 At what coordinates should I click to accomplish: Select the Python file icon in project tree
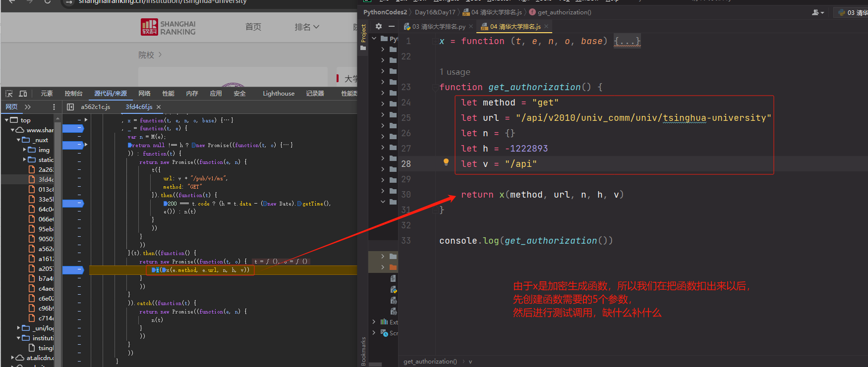394,289
